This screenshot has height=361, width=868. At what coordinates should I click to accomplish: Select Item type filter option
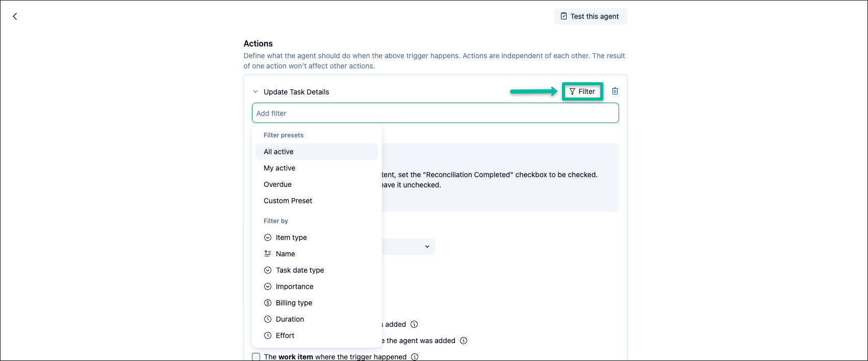pyautogui.click(x=291, y=237)
